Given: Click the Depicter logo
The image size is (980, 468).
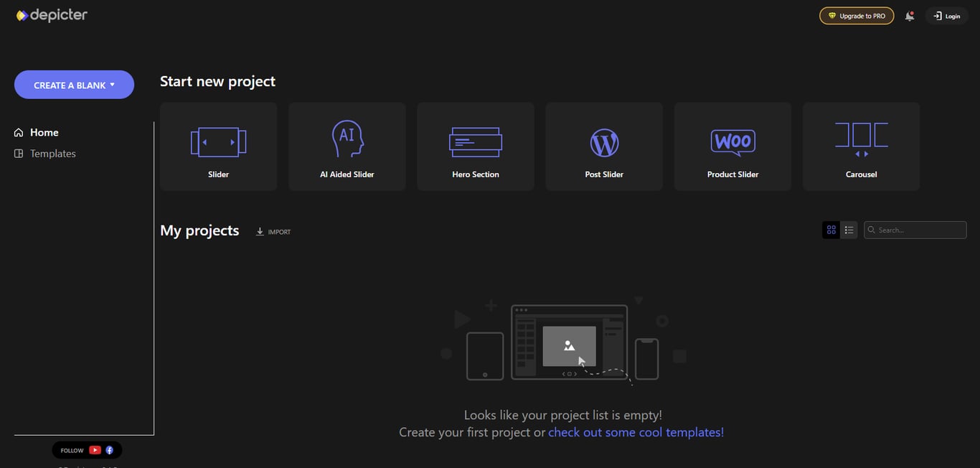Looking at the screenshot, I should coord(51,14).
